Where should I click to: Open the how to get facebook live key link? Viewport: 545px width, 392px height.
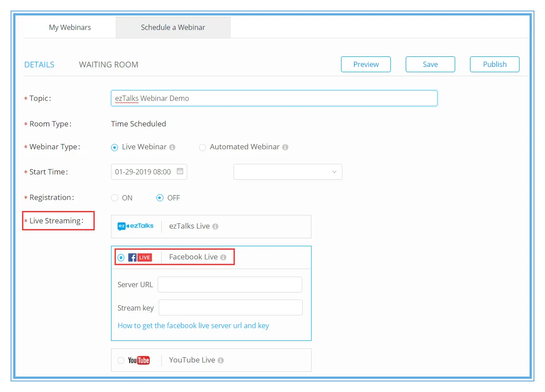pos(193,325)
